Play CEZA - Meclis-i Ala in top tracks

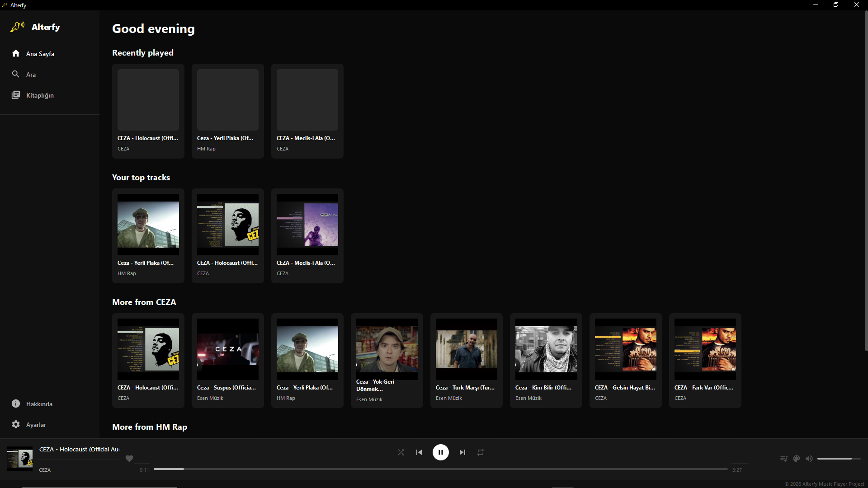click(307, 236)
